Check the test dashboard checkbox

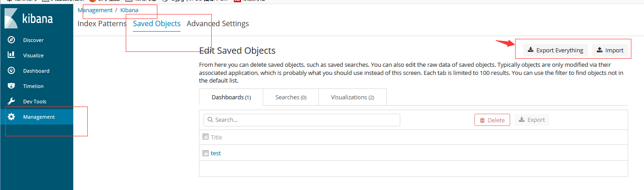click(x=206, y=153)
